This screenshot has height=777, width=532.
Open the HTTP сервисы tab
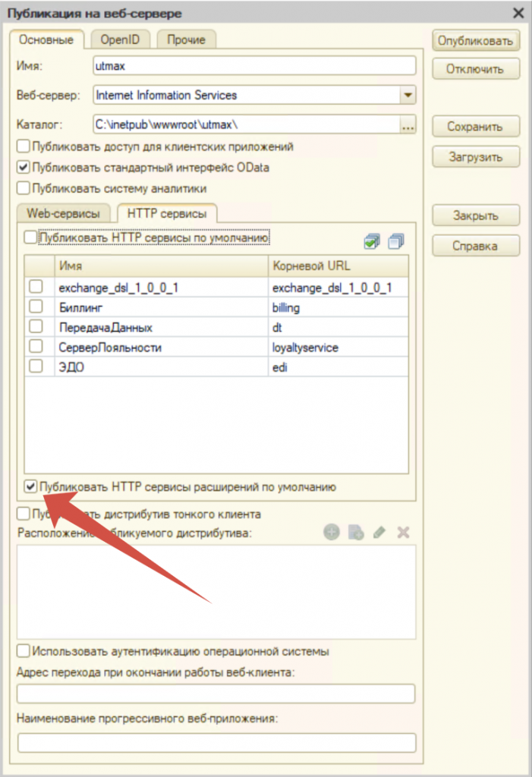click(167, 213)
